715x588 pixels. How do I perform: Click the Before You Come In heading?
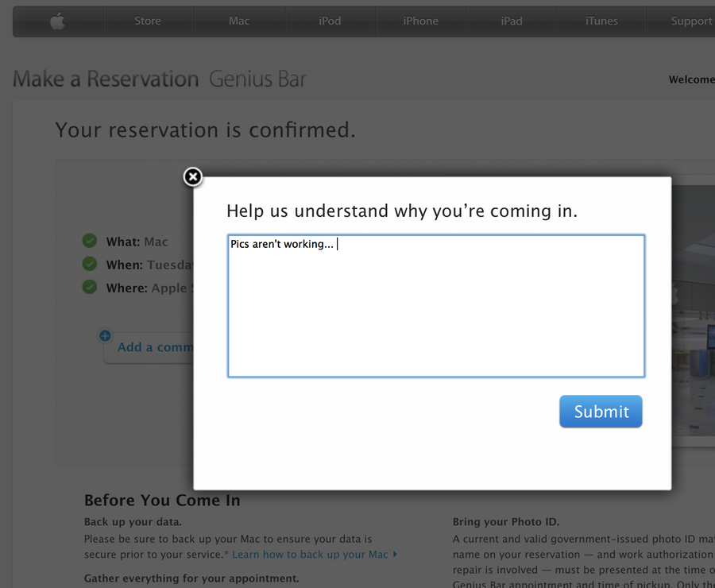coord(162,501)
